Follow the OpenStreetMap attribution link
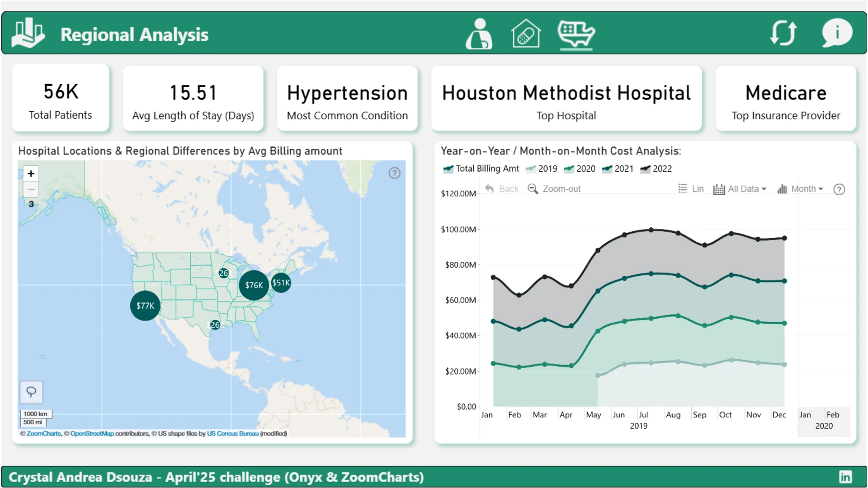Viewport: 868px width, 488px height. coord(92,433)
